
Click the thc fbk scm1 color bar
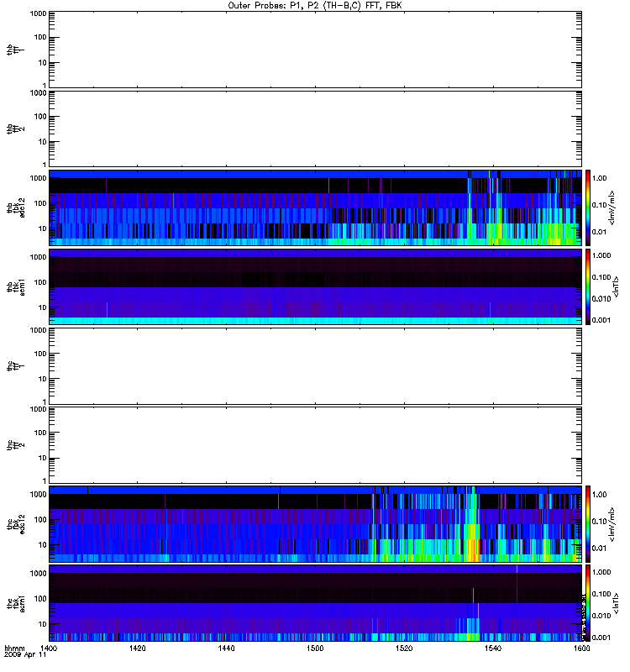coord(588,603)
